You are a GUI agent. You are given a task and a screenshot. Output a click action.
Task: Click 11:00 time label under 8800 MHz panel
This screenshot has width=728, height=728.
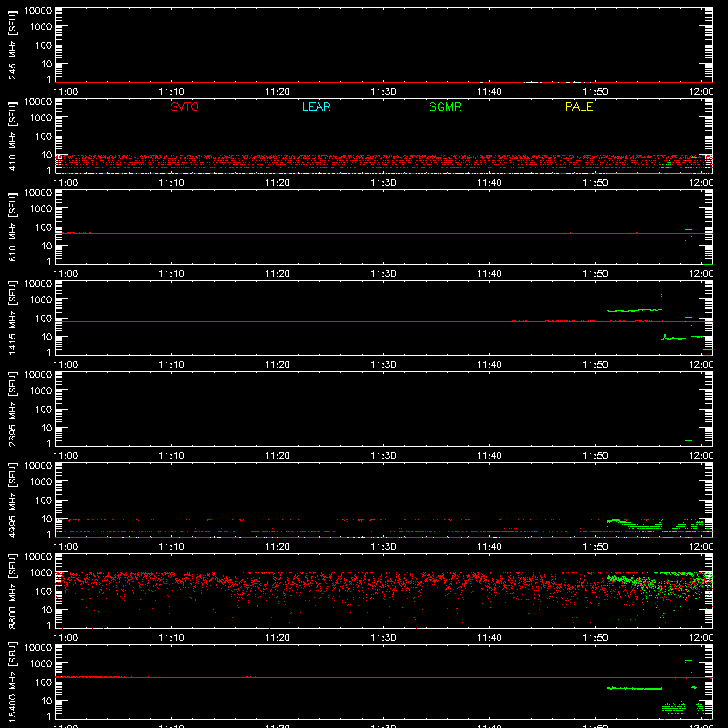tap(66, 638)
